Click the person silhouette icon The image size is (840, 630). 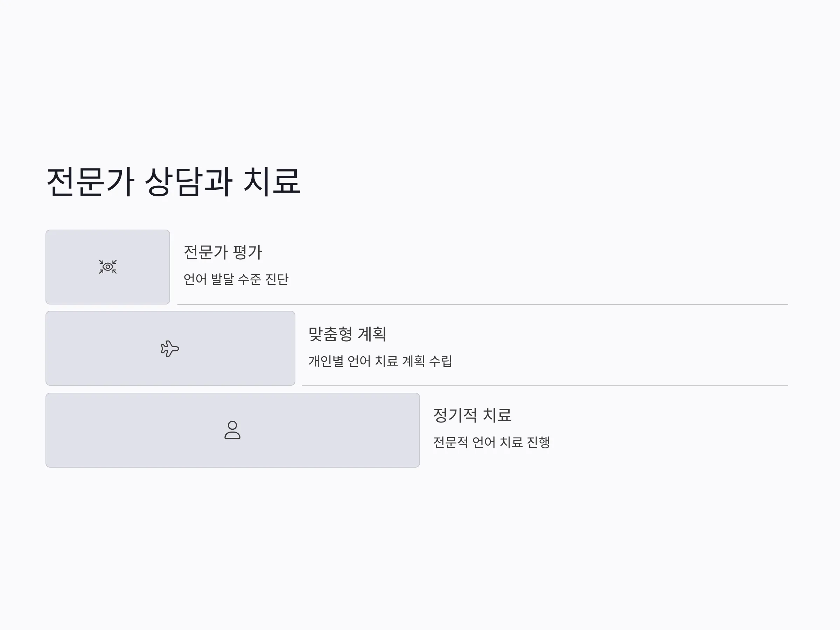tap(232, 430)
